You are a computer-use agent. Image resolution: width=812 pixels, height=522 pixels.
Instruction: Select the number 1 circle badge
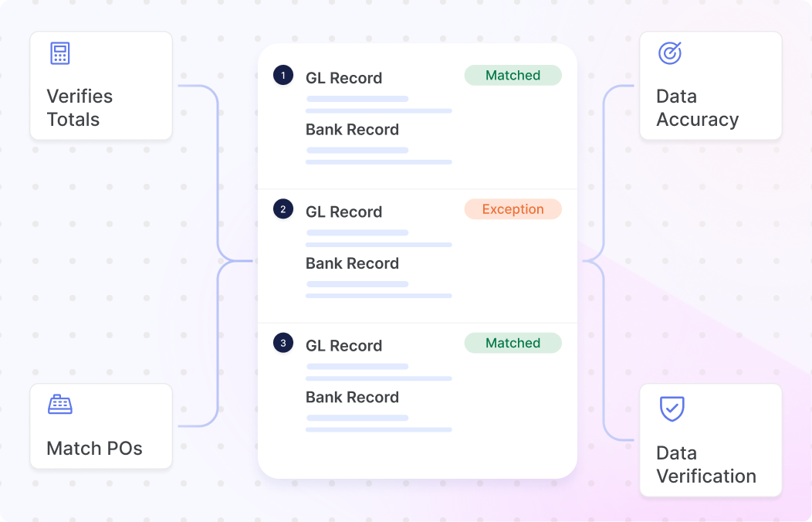[x=283, y=76]
